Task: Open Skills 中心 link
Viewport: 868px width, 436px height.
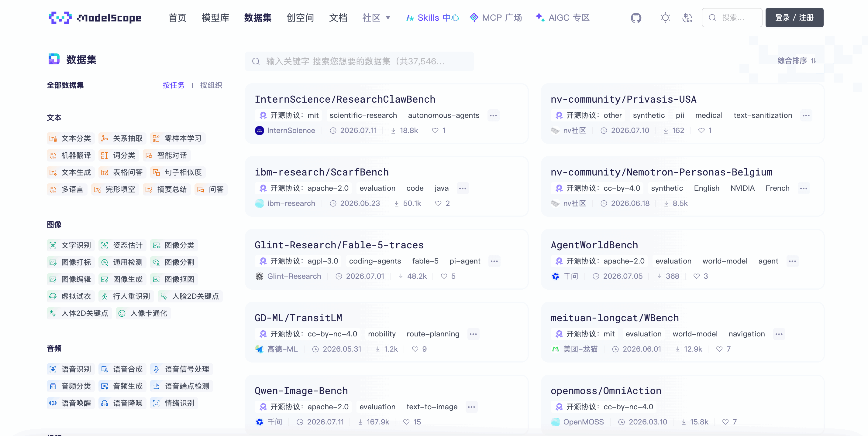Action: pyautogui.click(x=433, y=18)
